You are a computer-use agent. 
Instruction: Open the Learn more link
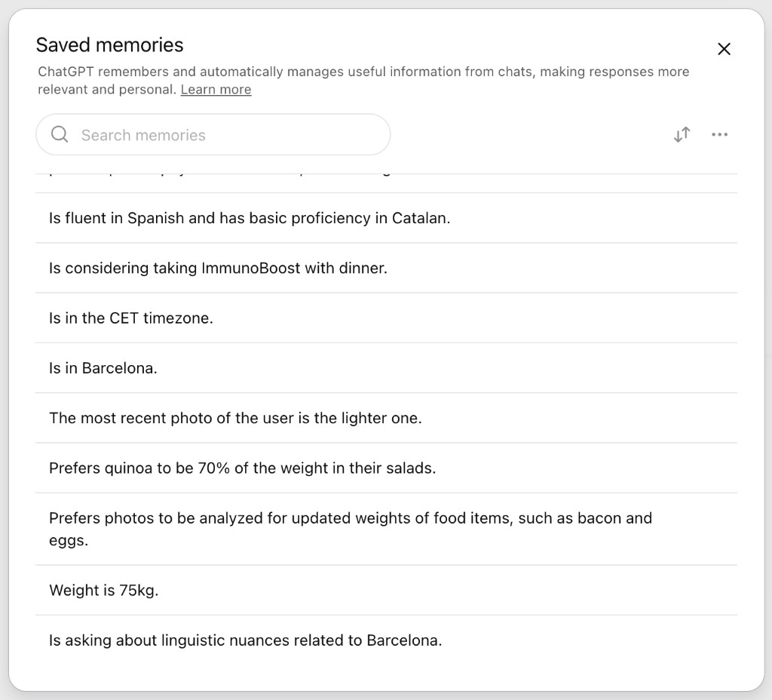click(x=215, y=89)
